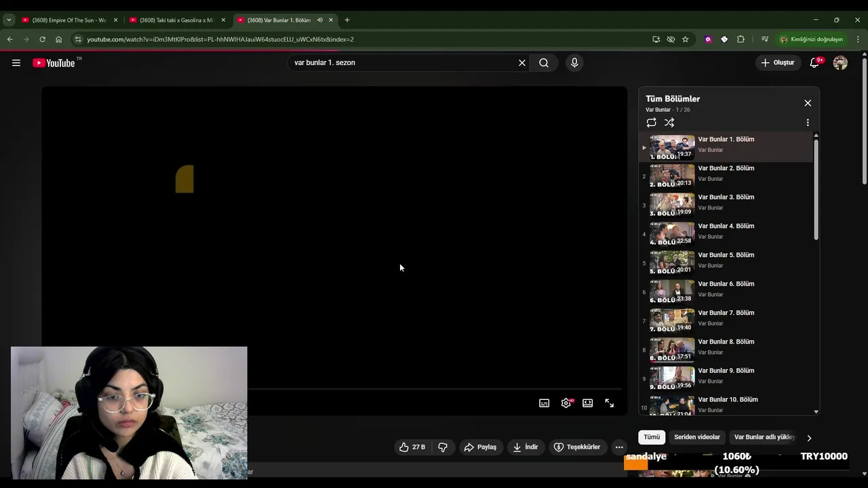Close the Taki taki x Gasolina tab
Image resolution: width=868 pixels, height=488 pixels.
pos(223,20)
